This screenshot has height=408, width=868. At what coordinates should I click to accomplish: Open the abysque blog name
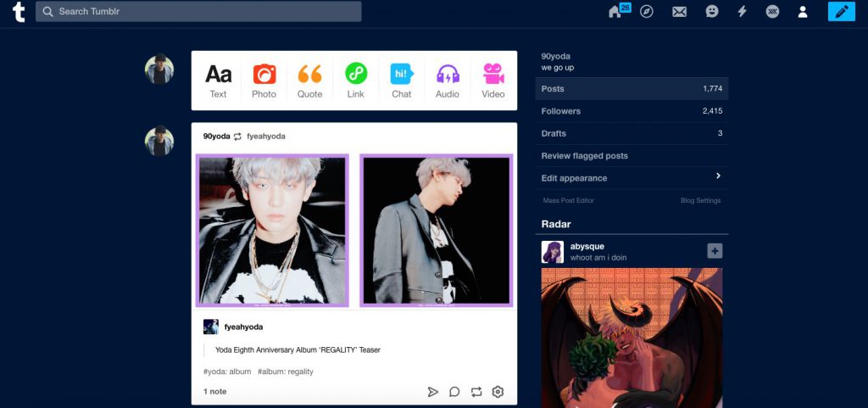tap(587, 246)
